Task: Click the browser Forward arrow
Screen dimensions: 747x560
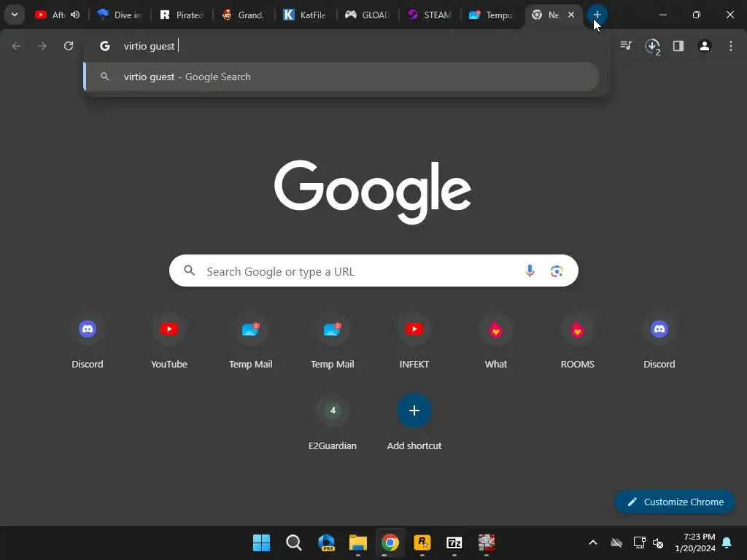Action: point(42,46)
